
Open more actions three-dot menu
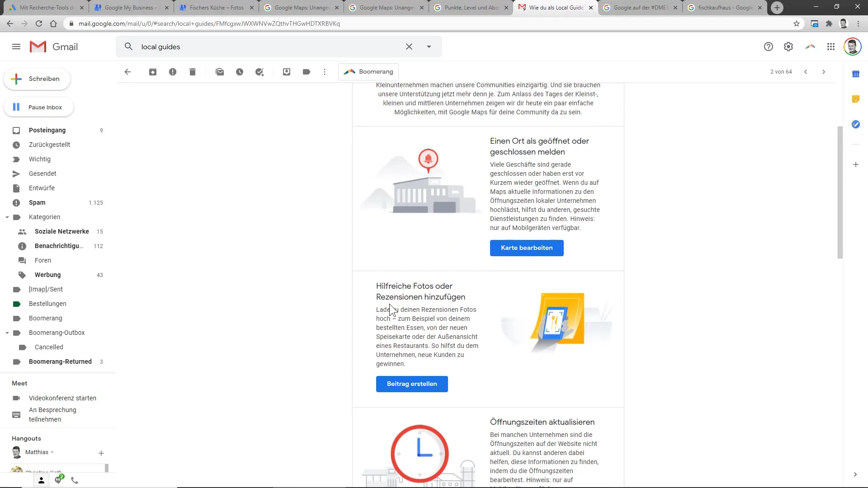click(325, 72)
